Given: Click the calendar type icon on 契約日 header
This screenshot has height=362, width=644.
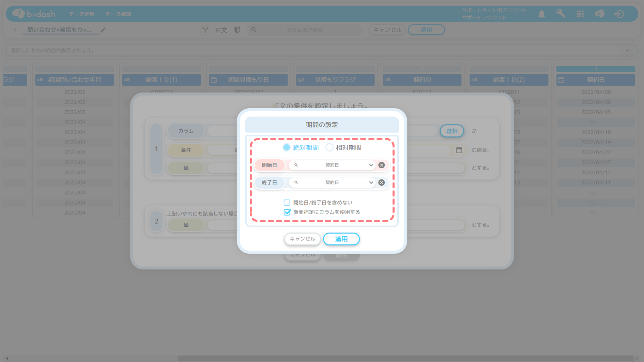Looking at the screenshot, I should 561,80.
